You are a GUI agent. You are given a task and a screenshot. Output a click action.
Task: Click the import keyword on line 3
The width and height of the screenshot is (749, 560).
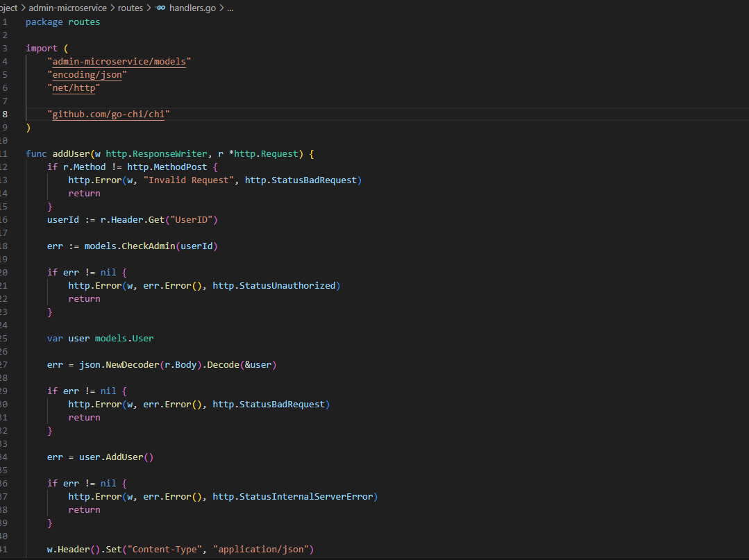(x=42, y=48)
